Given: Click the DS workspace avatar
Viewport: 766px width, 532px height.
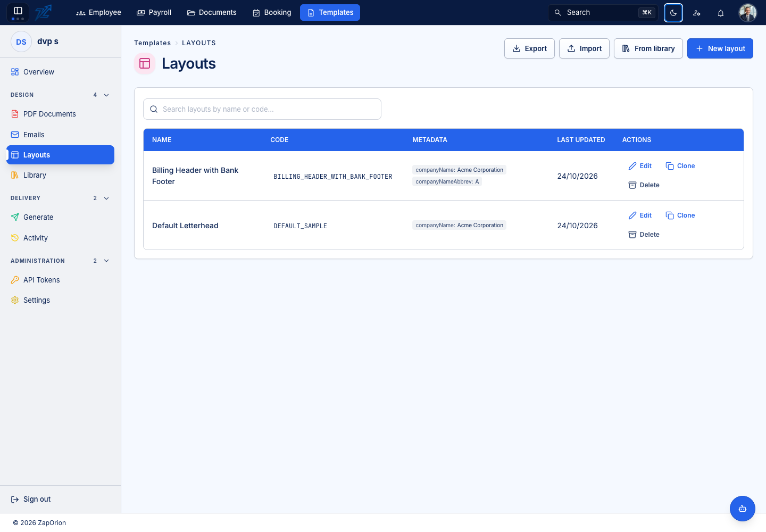Looking at the screenshot, I should (x=21, y=41).
